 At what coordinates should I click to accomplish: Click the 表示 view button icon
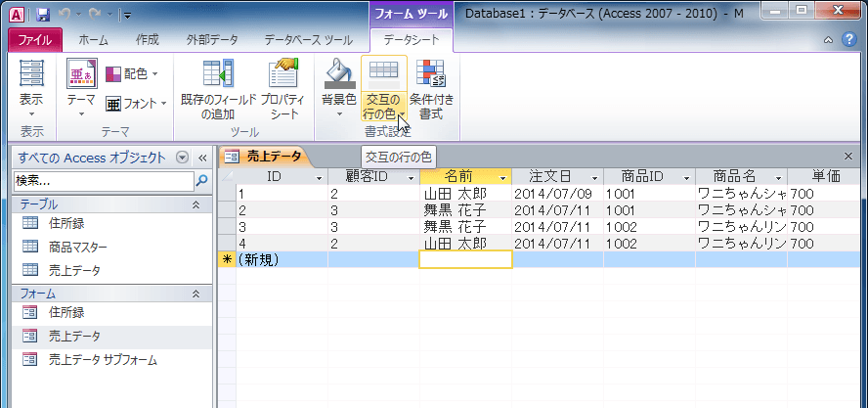[x=31, y=73]
